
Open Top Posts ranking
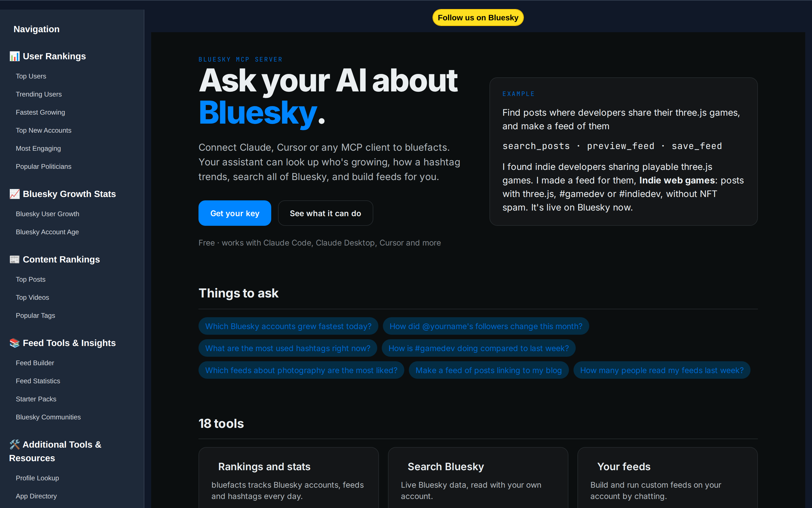(x=30, y=279)
